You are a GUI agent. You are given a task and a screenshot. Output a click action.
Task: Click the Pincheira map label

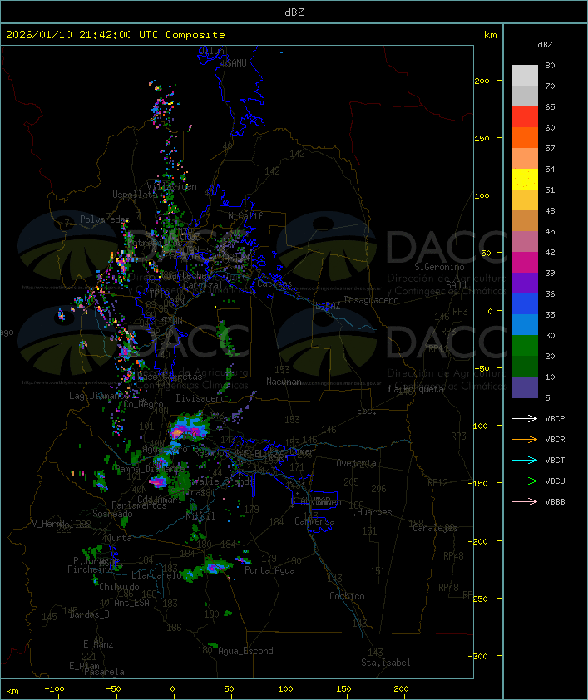point(90,569)
